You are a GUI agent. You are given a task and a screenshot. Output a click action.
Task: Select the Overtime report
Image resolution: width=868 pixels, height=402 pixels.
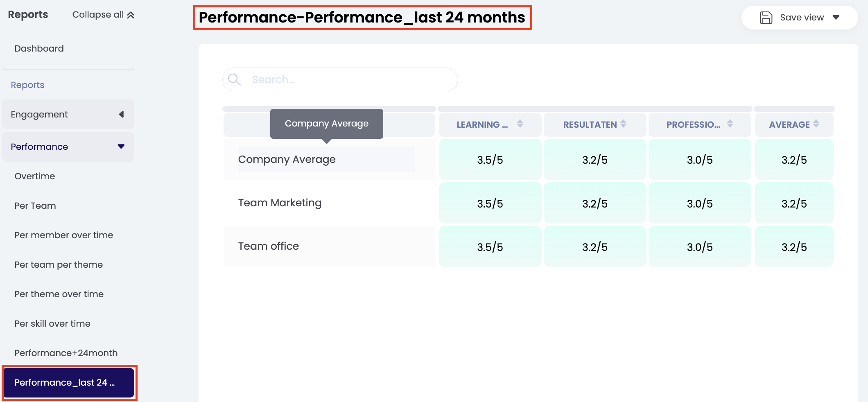coord(35,176)
